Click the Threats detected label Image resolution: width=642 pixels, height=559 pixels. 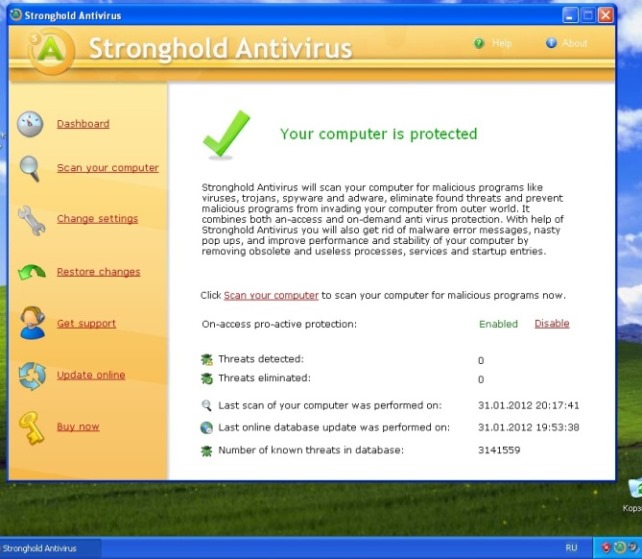pyautogui.click(x=261, y=359)
